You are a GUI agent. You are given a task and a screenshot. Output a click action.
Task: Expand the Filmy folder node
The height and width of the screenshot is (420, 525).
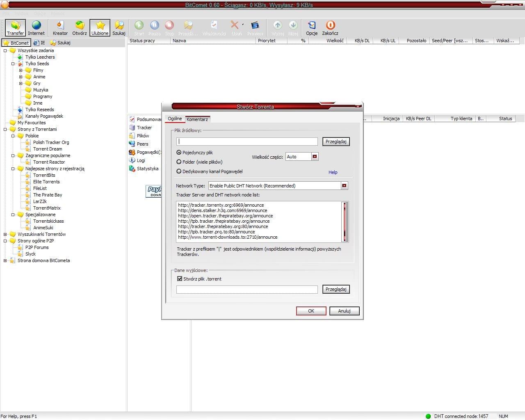21,70
